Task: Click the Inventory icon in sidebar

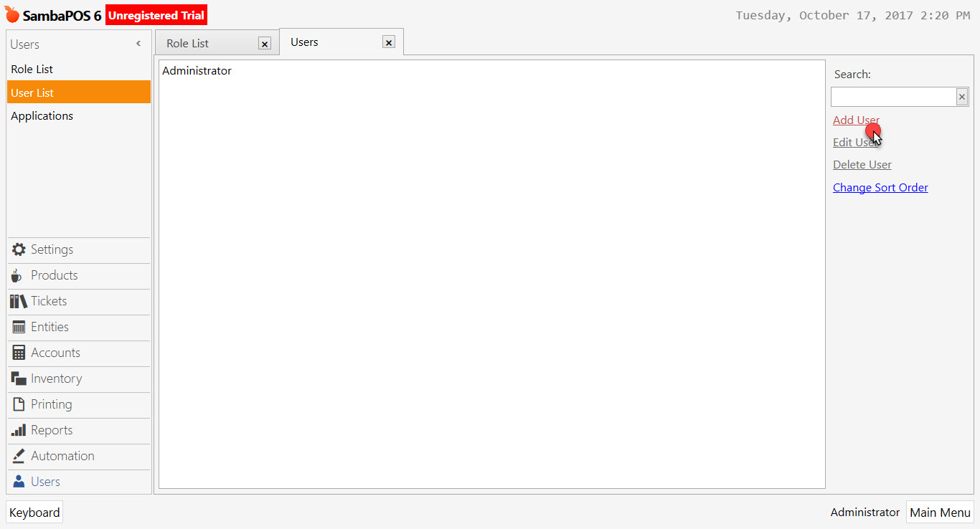Action: (19, 378)
